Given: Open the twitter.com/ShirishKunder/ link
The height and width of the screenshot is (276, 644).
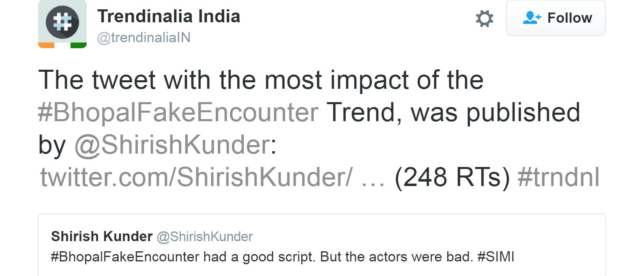Looking at the screenshot, I should (x=196, y=177).
